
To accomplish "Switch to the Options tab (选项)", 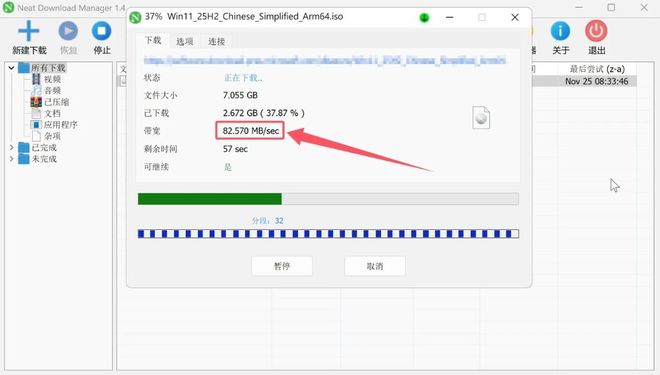I will (x=184, y=41).
